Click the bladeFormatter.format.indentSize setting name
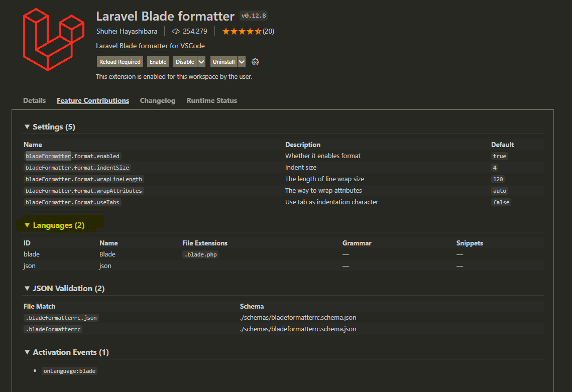Screen dimensions: 572x392 pyautogui.click(x=77, y=168)
